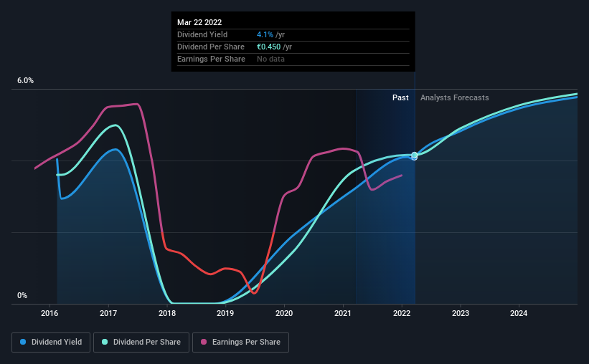Click the 2024 x-axis year label
The image size is (589, 364).
point(519,313)
